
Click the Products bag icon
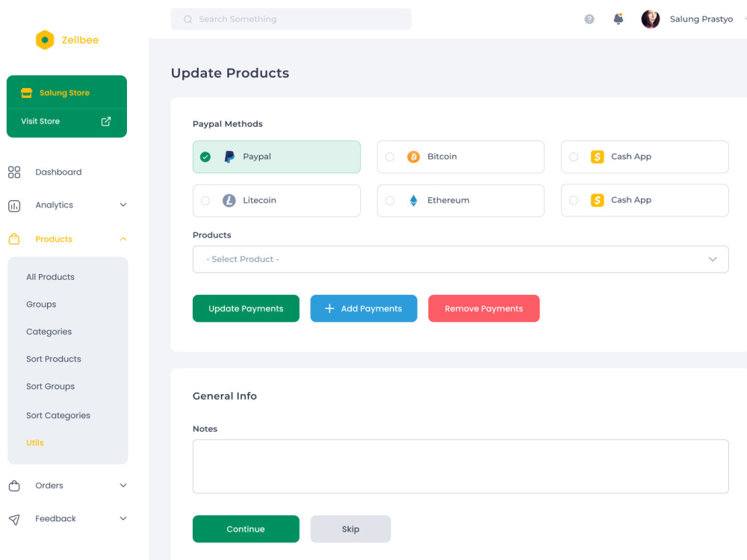click(14, 239)
